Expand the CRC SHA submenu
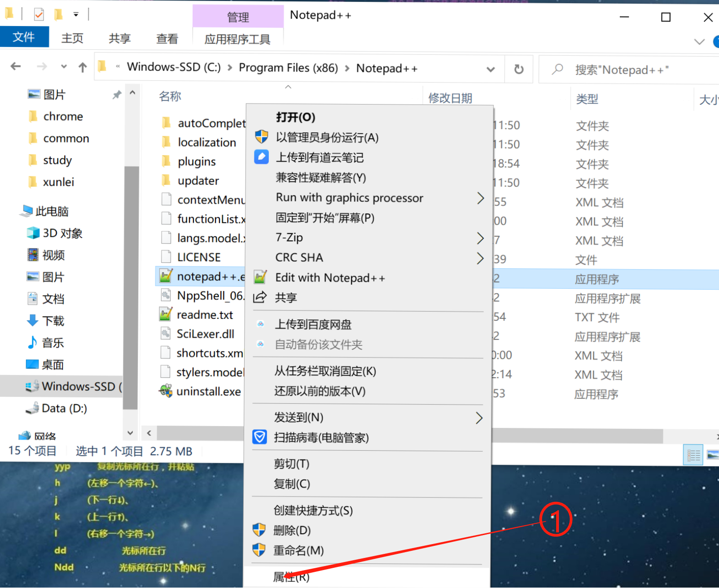The image size is (719, 588). click(x=480, y=258)
